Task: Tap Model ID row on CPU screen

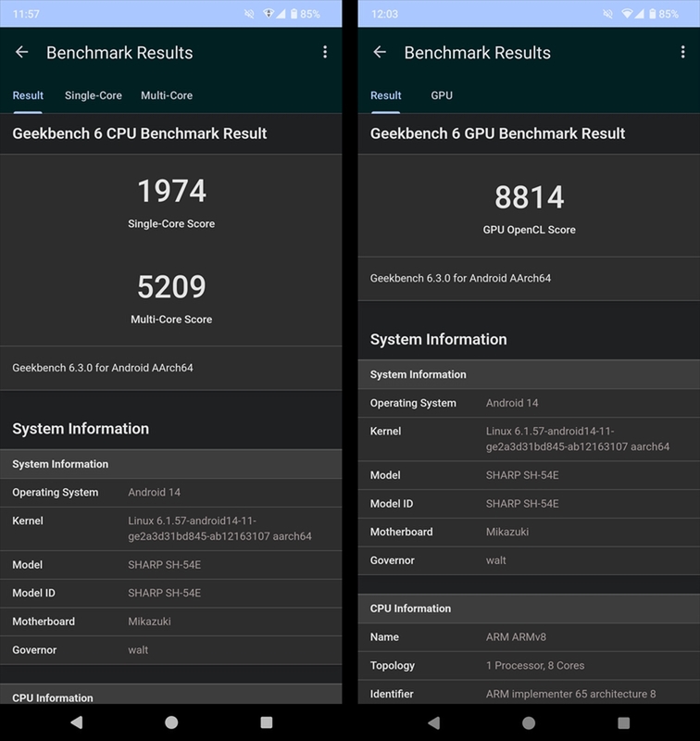Action: (x=171, y=593)
